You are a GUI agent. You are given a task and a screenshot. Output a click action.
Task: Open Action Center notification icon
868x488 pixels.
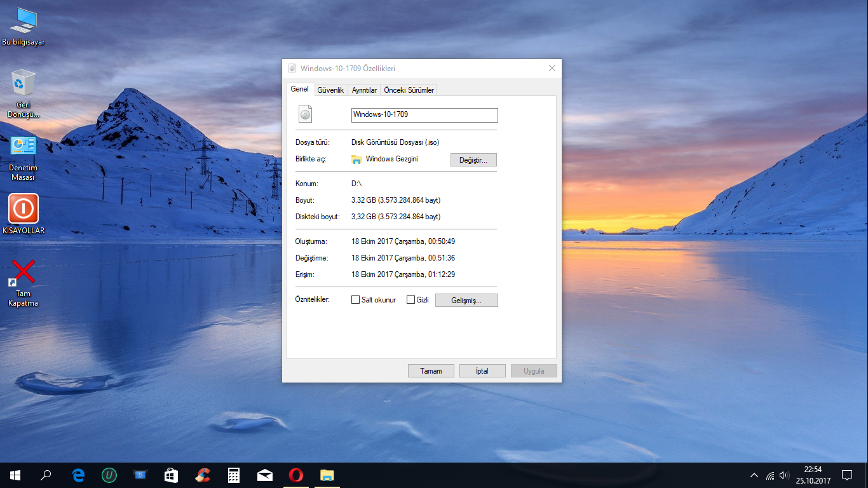(847, 475)
